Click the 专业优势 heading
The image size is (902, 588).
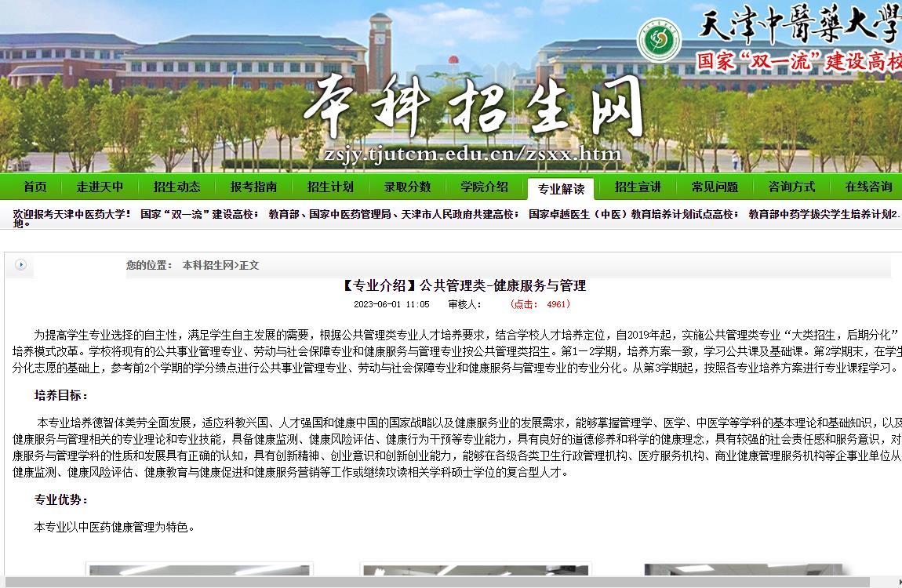tap(61, 500)
